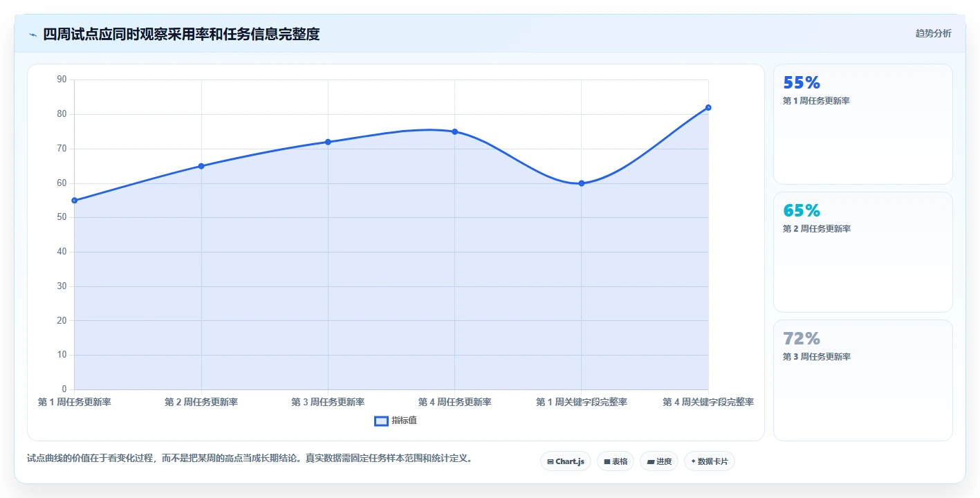Click the lightning icon beside the title

[x=33, y=35]
